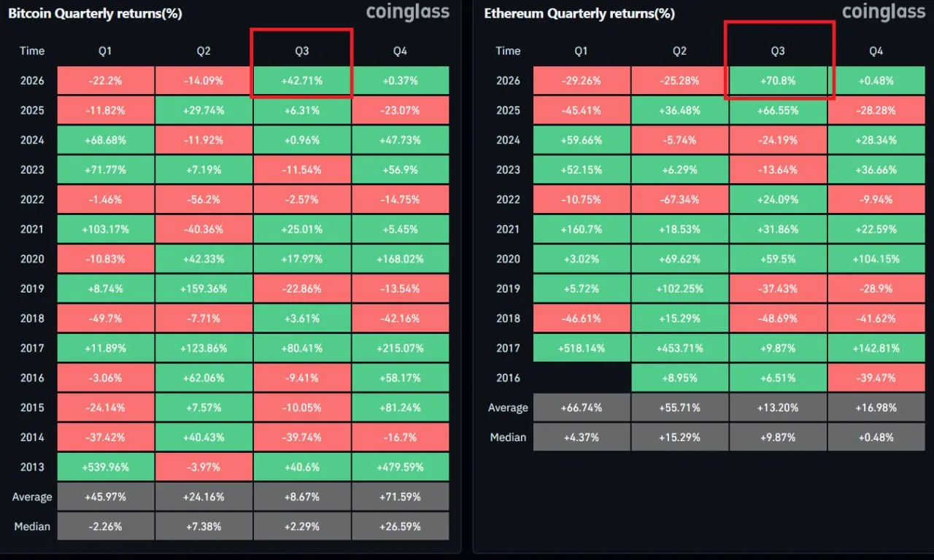The height and width of the screenshot is (560, 934).
Task: Select Ethereum 2019 Q2 value +102.25%
Action: point(679,289)
